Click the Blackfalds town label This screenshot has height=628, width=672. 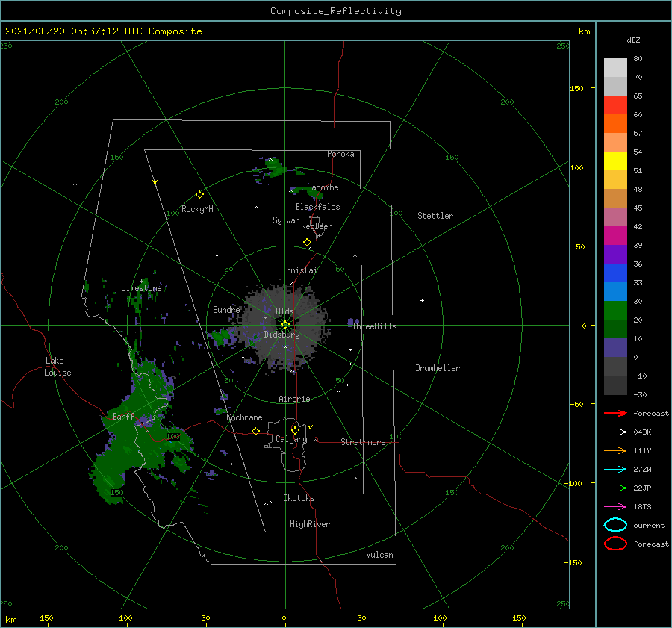click(317, 207)
